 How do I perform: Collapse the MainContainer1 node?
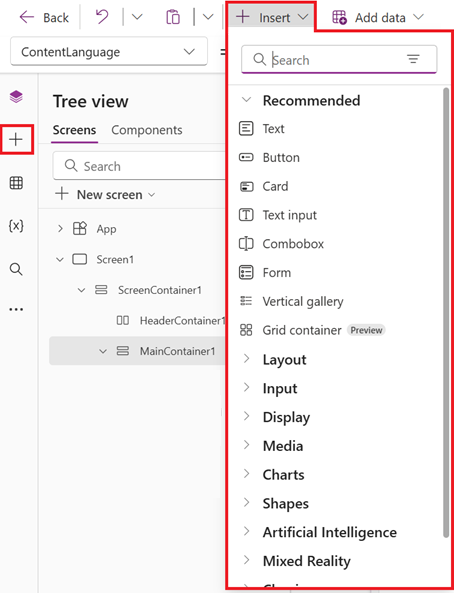coord(103,351)
